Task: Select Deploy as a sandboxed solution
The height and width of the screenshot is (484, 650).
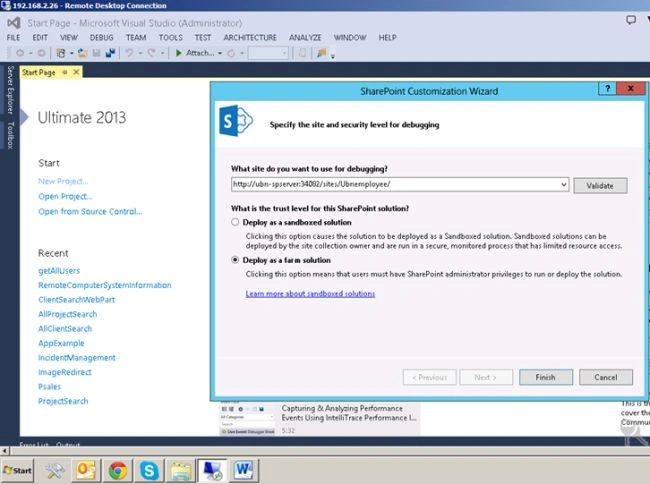Action: coord(235,222)
